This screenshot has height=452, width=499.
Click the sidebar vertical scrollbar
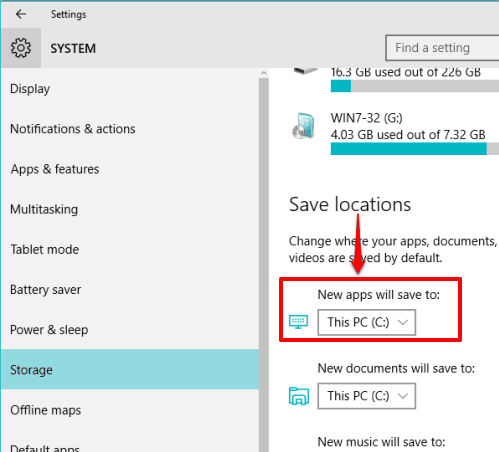pos(264,265)
